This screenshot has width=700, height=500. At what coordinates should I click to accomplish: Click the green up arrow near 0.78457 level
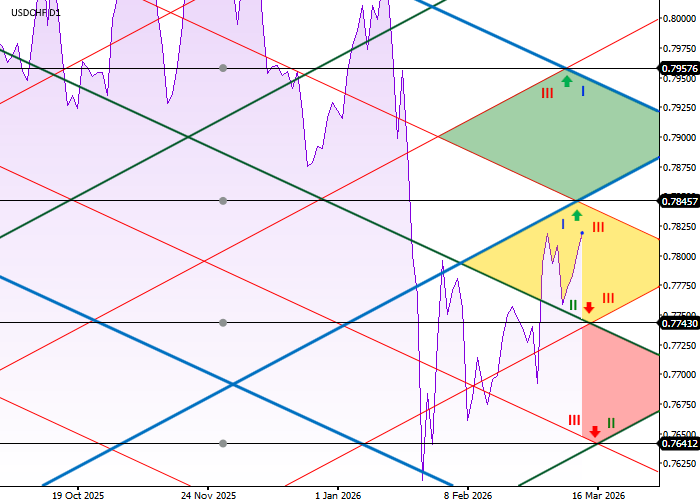tap(577, 214)
